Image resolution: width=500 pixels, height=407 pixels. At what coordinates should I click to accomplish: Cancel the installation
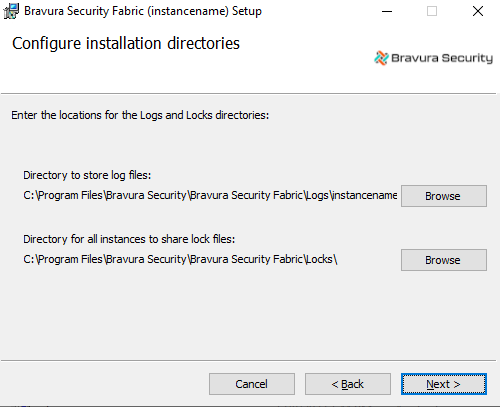tap(252, 384)
